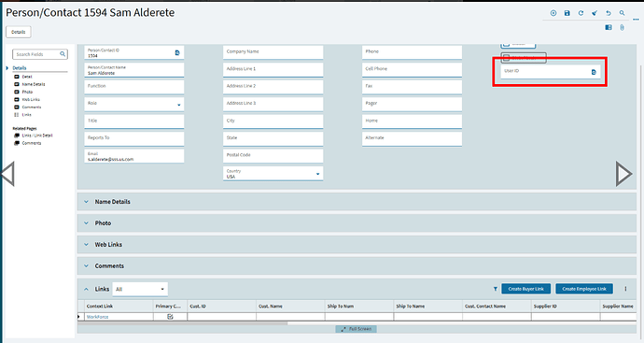Click the Cell Phone field
Viewport: 644px width, 343px height.
[x=412, y=69]
